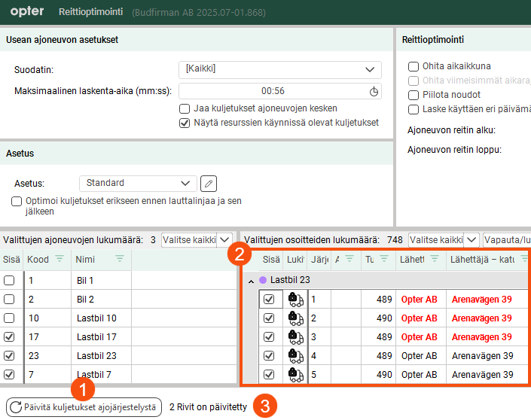
Task: Check the box for vehicle Bil 1
Action: (9, 281)
